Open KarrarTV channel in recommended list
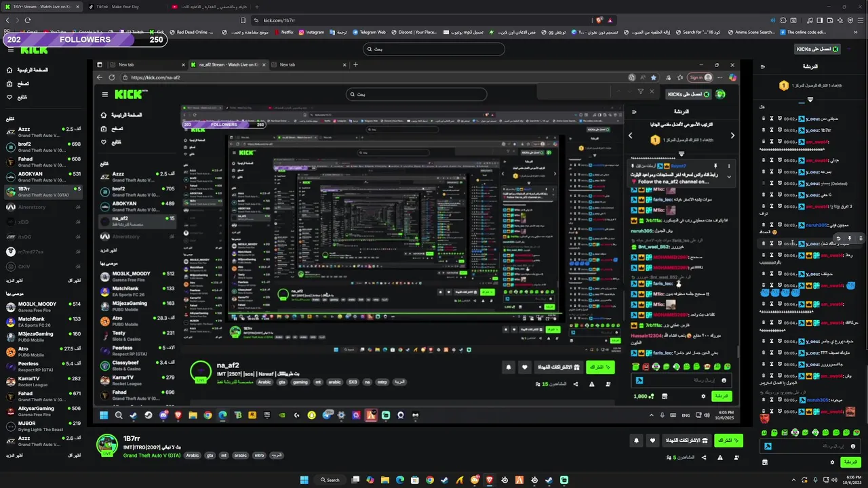Image resolution: width=868 pixels, height=488 pixels. pyautogui.click(x=43, y=382)
